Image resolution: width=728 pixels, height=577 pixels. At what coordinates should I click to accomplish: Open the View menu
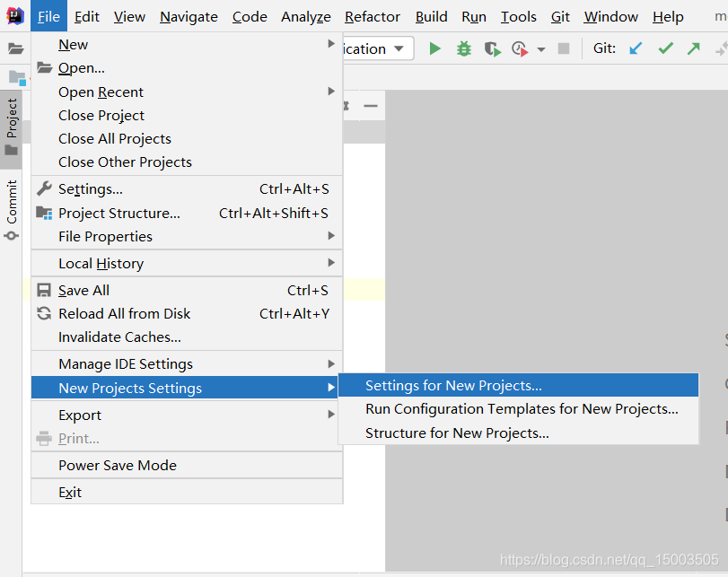[x=129, y=17]
